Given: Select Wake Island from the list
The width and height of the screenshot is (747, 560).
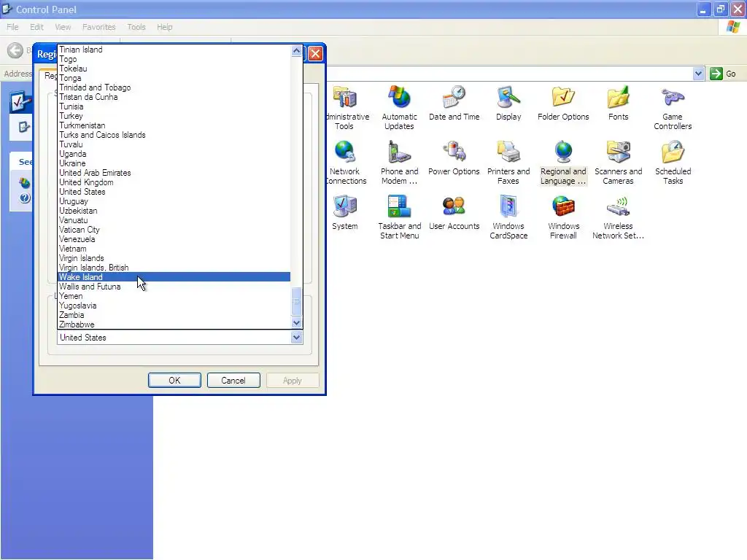Looking at the screenshot, I should pos(174,277).
